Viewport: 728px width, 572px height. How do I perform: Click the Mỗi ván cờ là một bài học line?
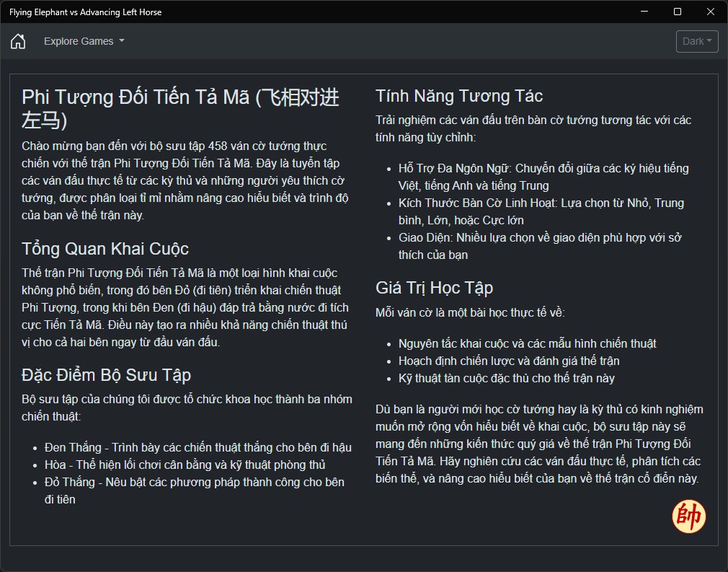470,312
